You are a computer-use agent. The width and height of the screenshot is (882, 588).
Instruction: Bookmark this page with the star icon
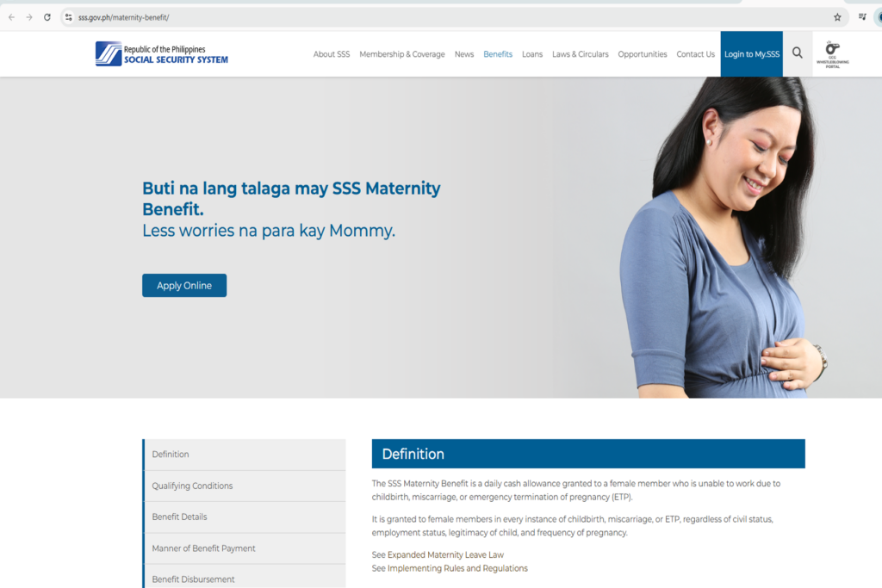(837, 17)
